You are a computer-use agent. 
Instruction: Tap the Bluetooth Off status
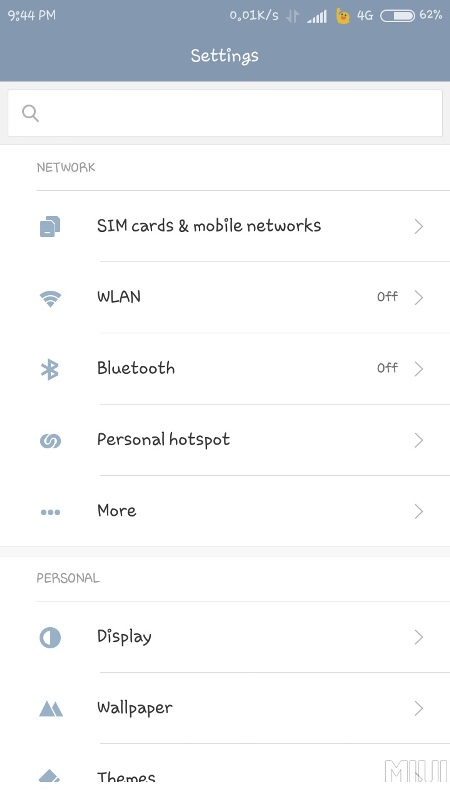tap(387, 368)
